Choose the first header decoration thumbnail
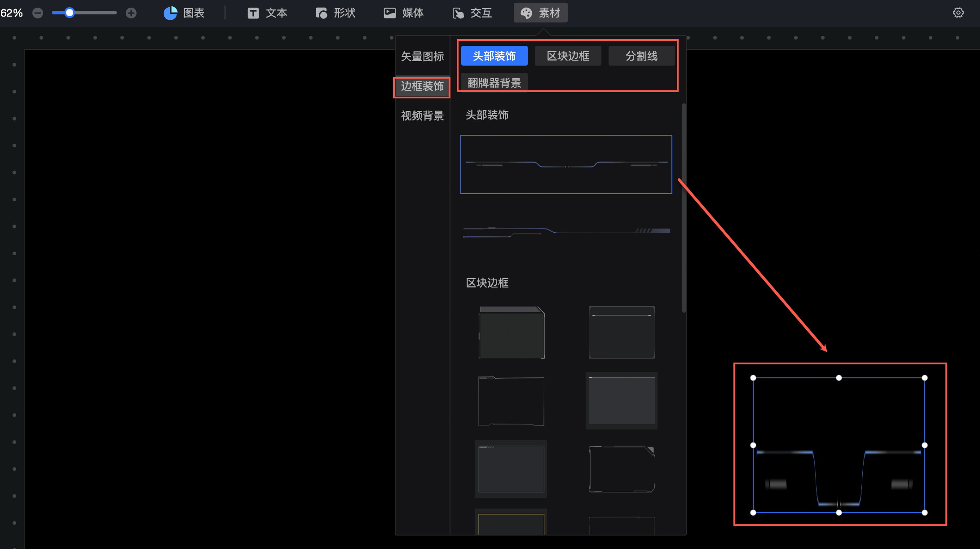 566,164
